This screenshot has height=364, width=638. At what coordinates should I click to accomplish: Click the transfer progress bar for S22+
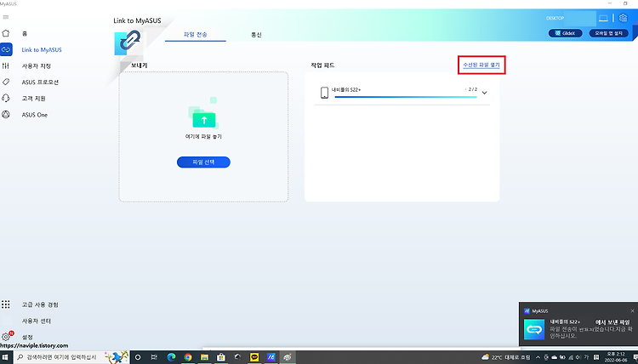pyautogui.click(x=406, y=97)
